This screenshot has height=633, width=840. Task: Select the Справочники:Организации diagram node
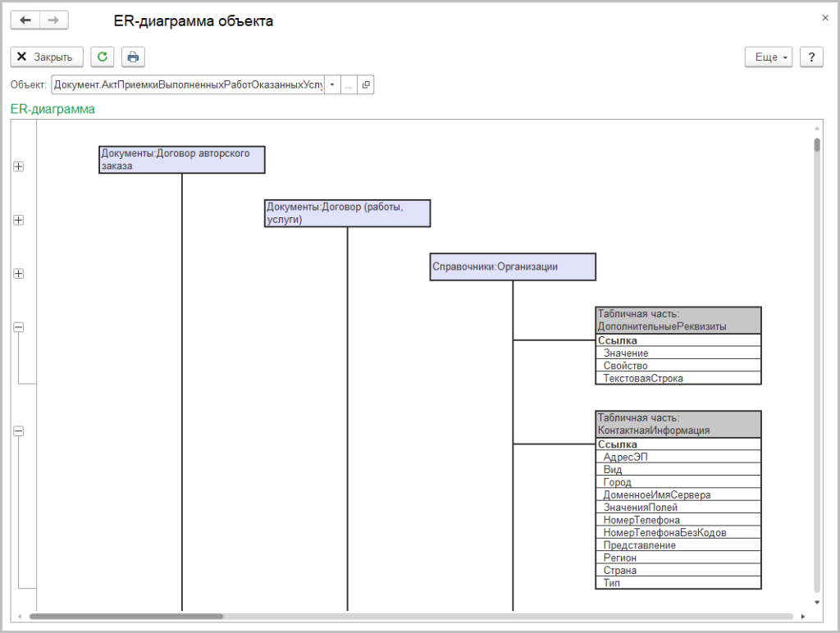513,266
